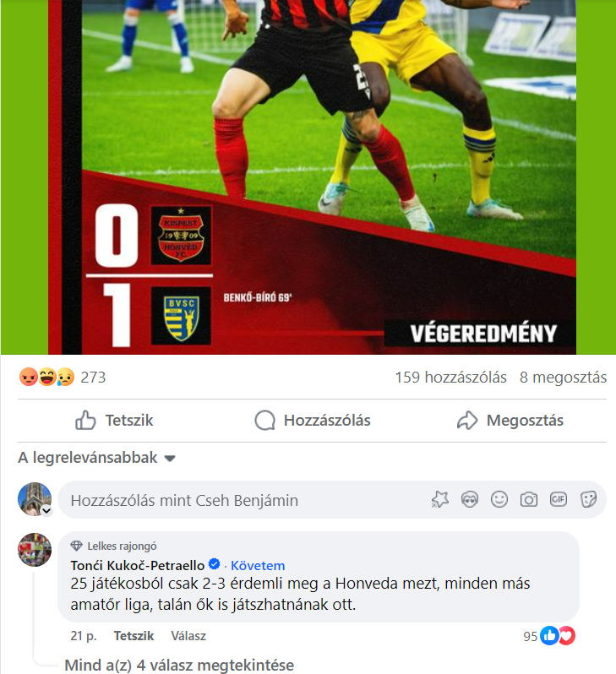Open the GIF picker
The width and height of the screenshot is (616, 674).
click(x=559, y=499)
